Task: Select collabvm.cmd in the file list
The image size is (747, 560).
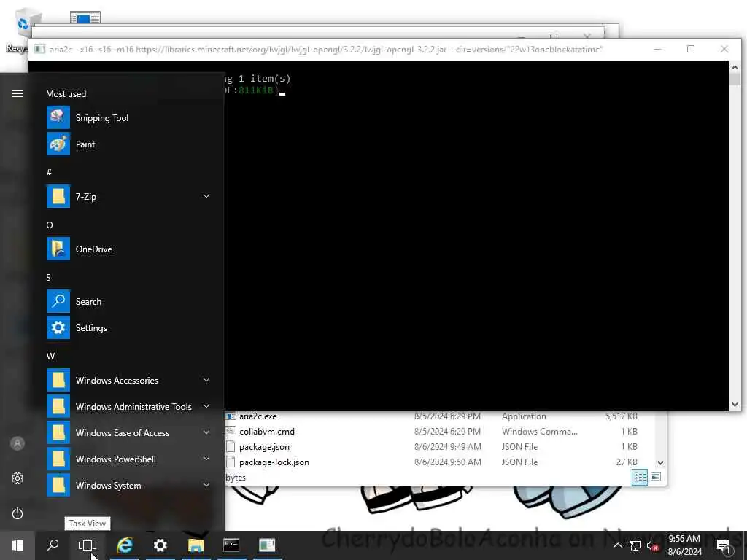Action: pyautogui.click(x=267, y=432)
